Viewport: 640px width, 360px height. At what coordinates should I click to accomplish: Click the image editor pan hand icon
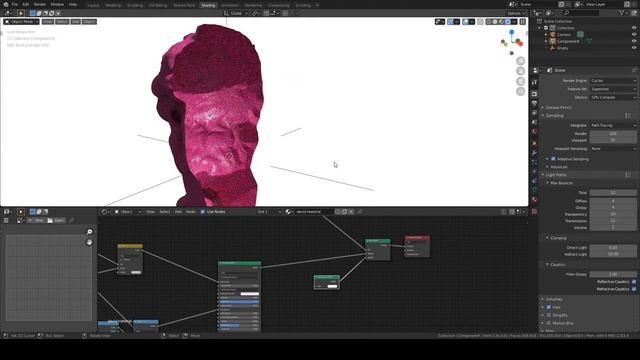(89, 242)
